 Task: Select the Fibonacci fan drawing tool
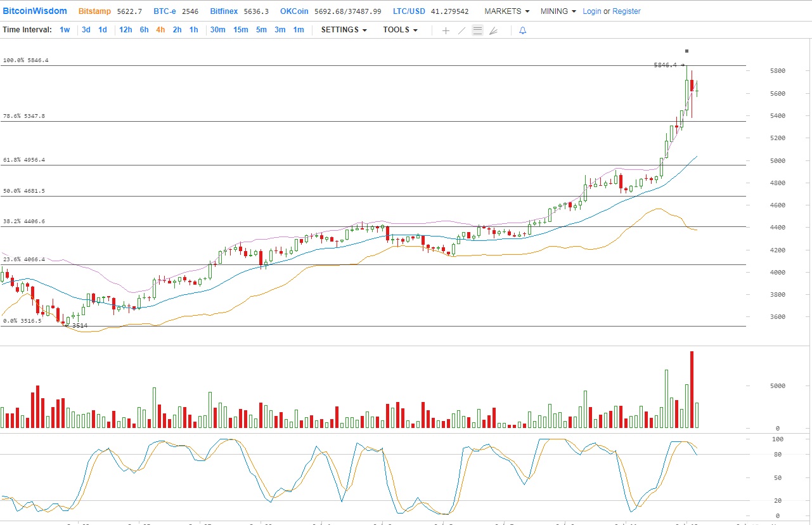click(494, 30)
